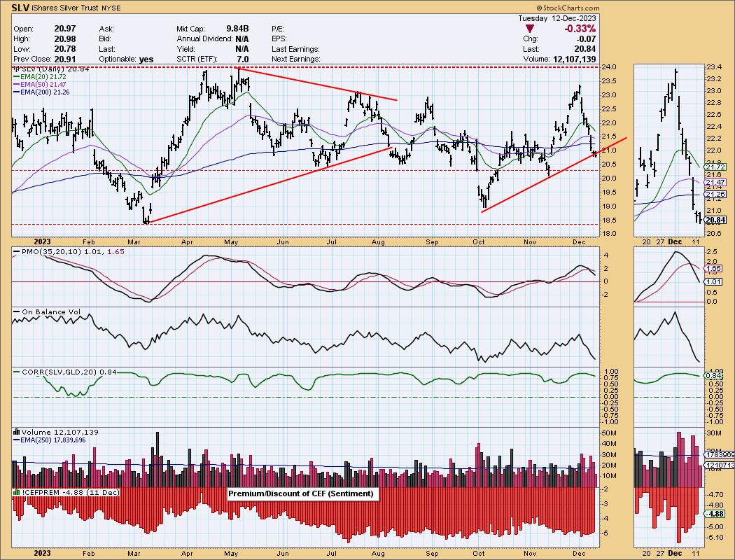Image resolution: width=735 pixels, height=560 pixels.
Task: Click the -4.88 CEFPREM tag in zoom panel
Action: point(715,514)
